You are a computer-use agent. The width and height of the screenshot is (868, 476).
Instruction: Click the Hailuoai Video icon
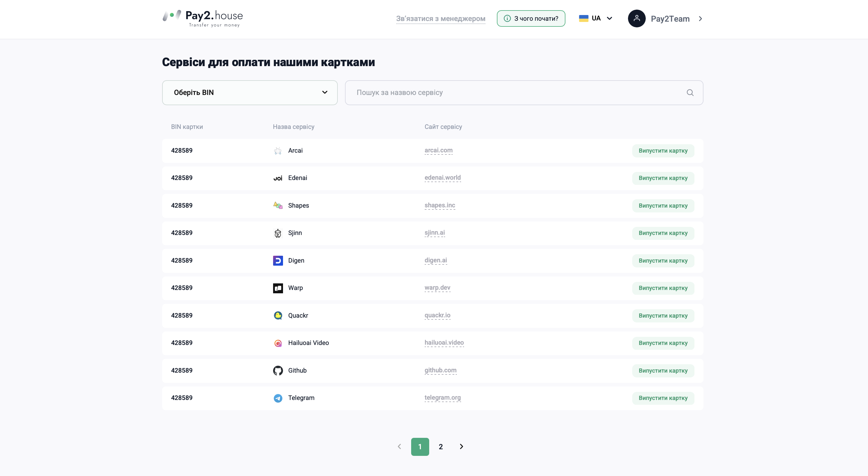click(x=278, y=343)
